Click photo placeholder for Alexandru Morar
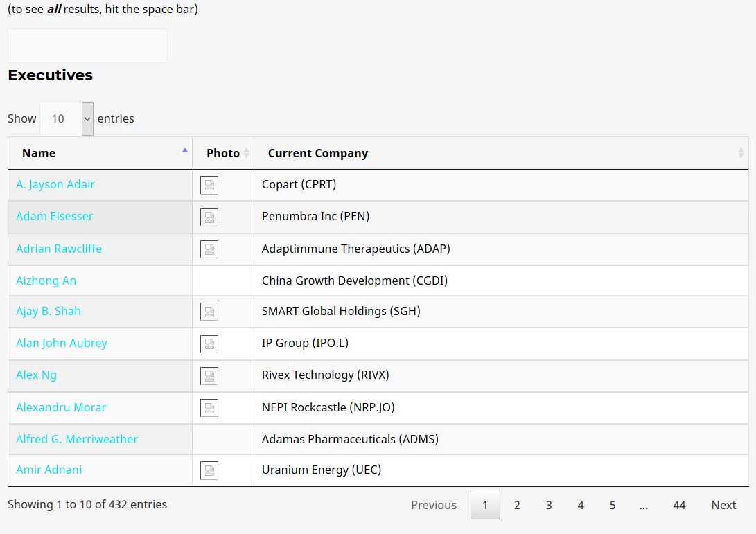756x534 pixels. pos(209,408)
